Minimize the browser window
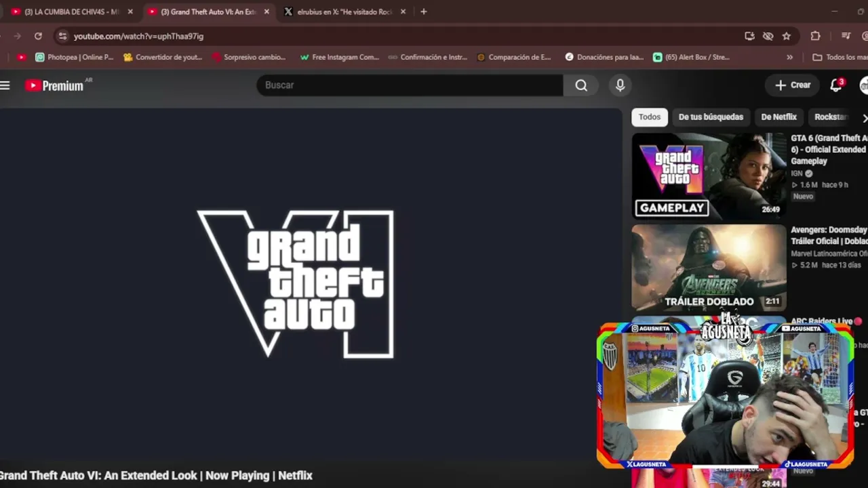 (834, 12)
